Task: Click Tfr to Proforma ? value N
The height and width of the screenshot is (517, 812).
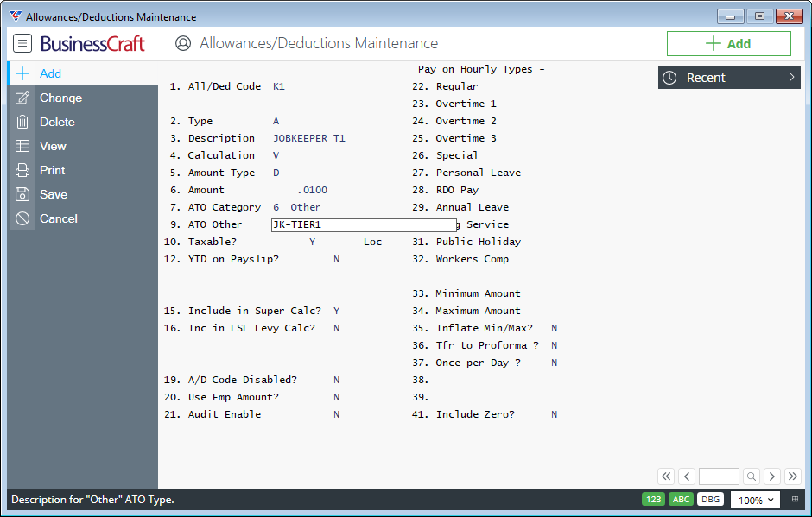Action: [554, 345]
